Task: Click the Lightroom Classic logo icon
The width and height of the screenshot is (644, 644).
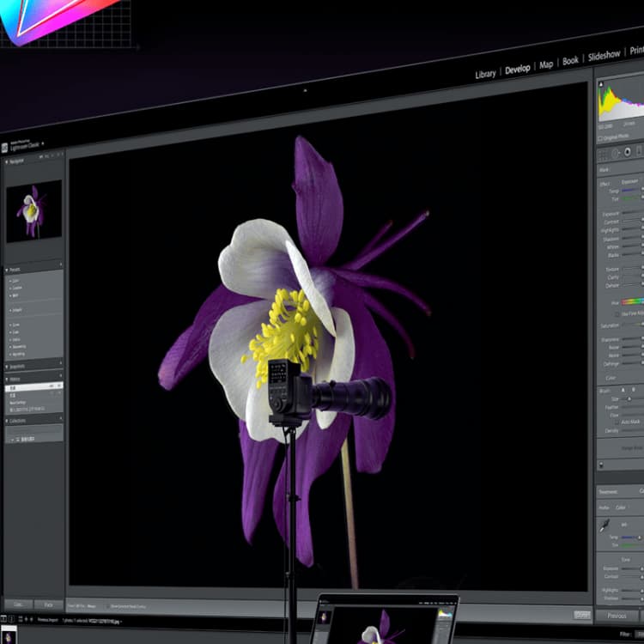Action: [x=4, y=148]
